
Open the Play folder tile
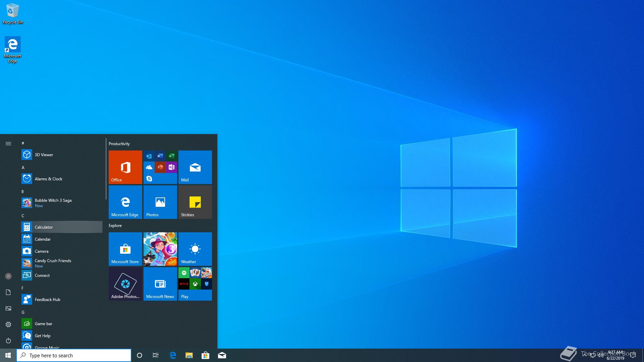pyautogui.click(x=195, y=284)
